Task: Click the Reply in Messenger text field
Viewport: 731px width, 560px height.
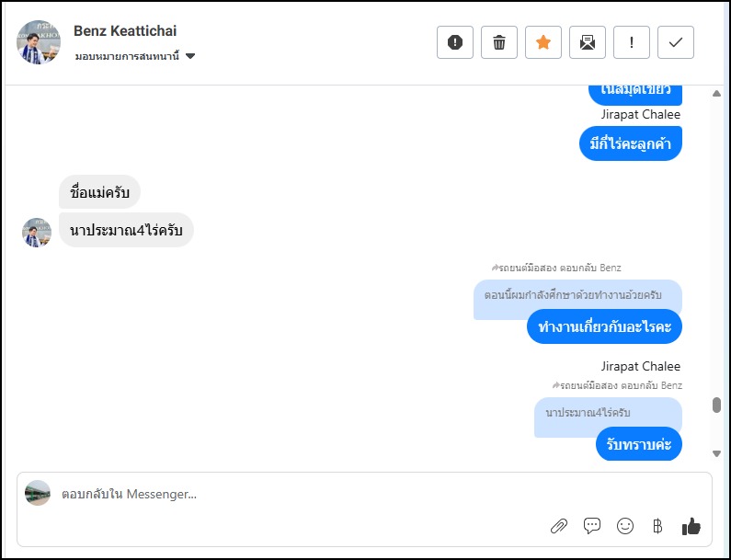Action: click(x=276, y=494)
